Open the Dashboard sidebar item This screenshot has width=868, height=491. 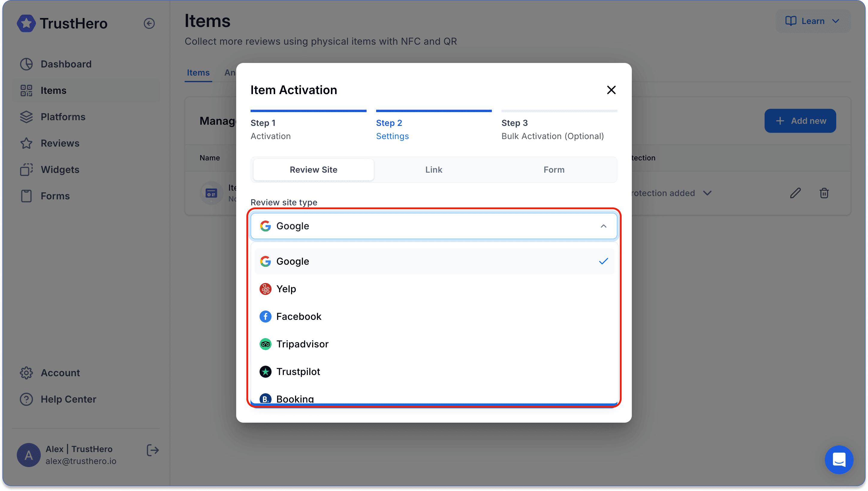click(66, 64)
